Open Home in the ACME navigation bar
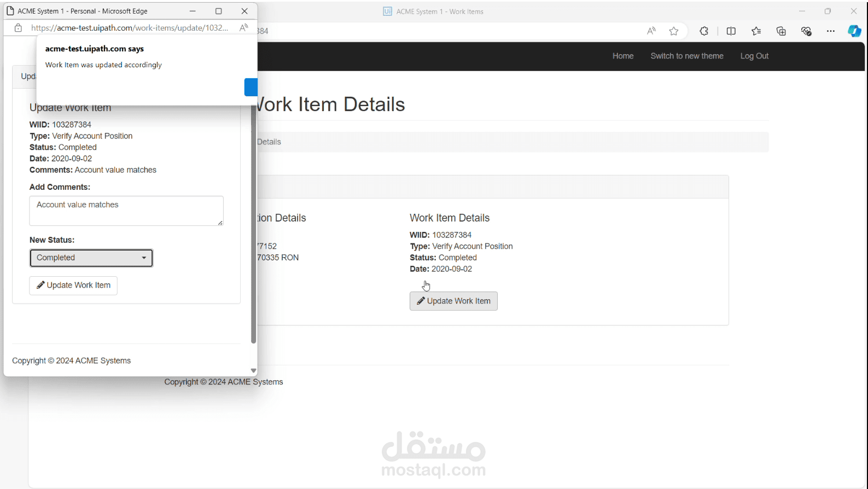 pyautogui.click(x=623, y=56)
